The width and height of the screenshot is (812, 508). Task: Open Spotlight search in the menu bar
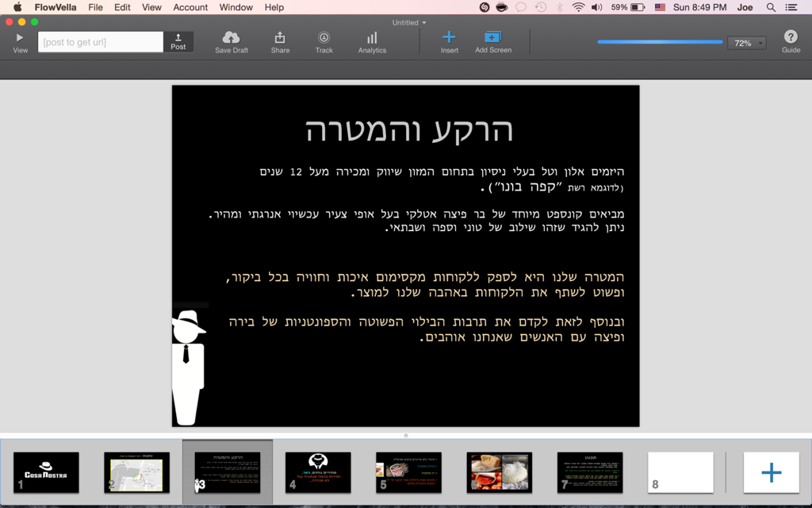tap(771, 7)
